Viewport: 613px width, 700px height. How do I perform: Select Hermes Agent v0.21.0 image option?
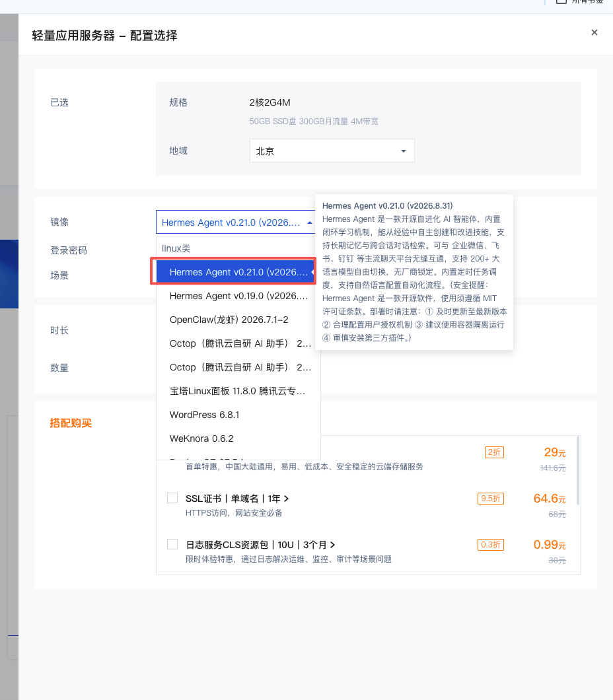click(236, 272)
